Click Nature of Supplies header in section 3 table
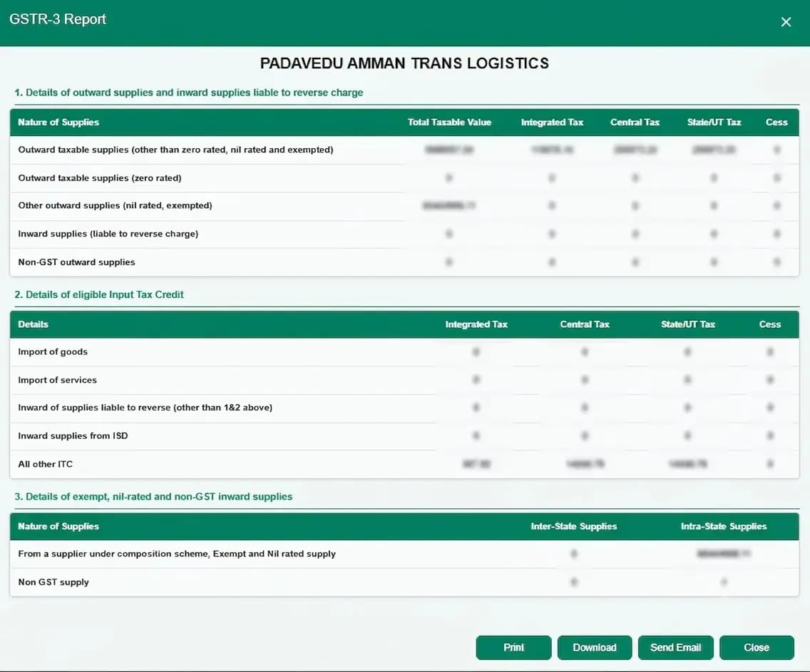 58,526
